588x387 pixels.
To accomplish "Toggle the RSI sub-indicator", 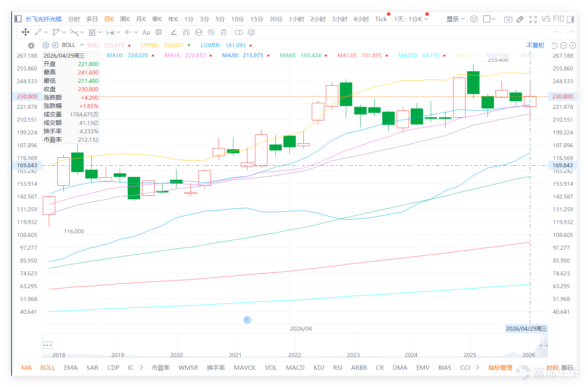I will tap(338, 367).
